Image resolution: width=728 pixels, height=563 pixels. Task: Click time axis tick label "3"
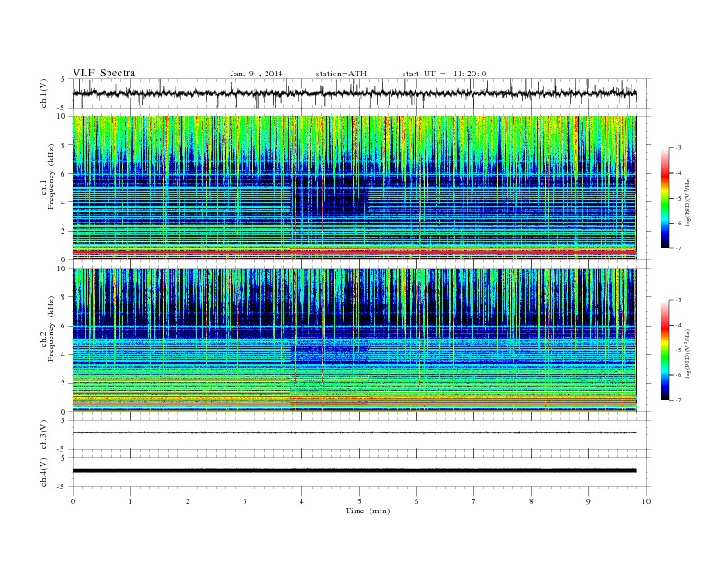click(245, 501)
